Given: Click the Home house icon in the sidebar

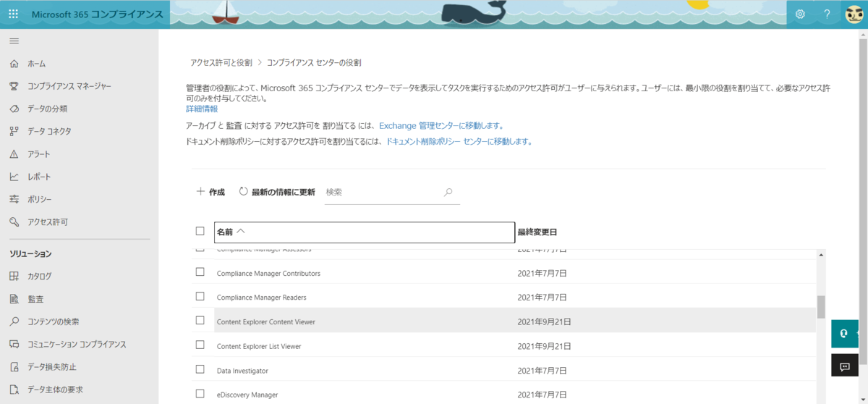Looking at the screenshot, I should (x=14, y=64).
